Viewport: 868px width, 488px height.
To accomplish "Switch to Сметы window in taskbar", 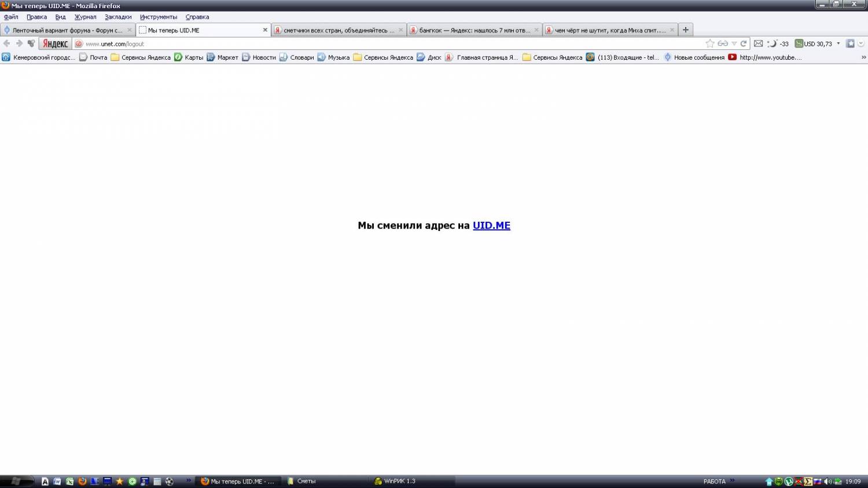I will (x=324, y=481).
